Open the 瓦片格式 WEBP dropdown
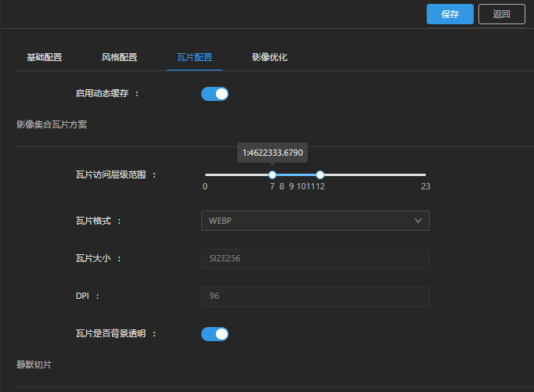The image size is (534, 392). 315,221
